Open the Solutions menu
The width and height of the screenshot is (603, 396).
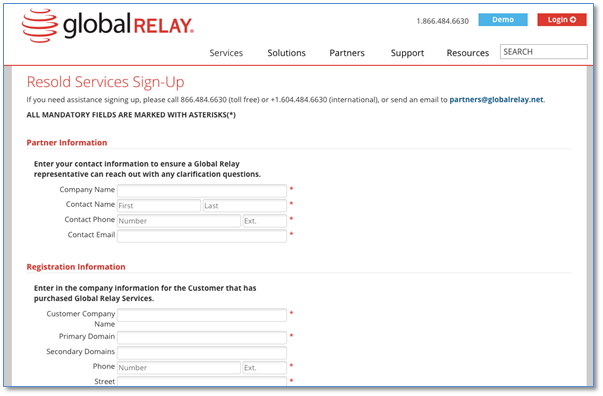tap(287, 53)
